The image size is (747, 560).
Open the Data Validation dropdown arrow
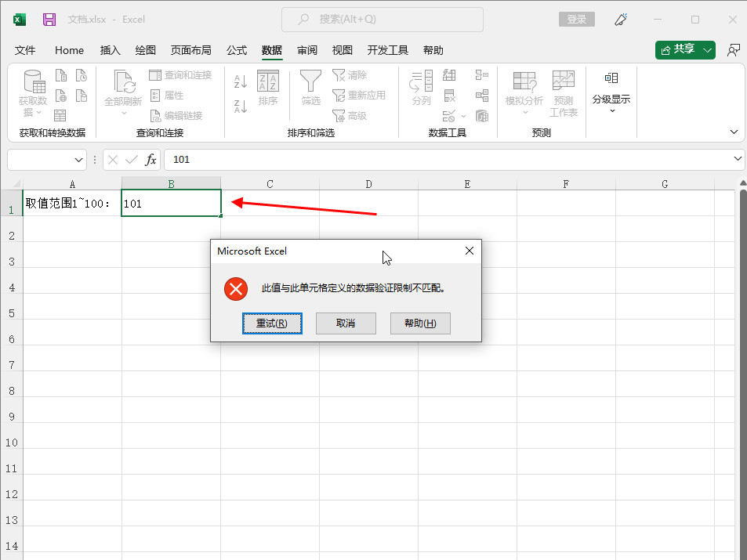pyautogui.click(x=463, y=116)
